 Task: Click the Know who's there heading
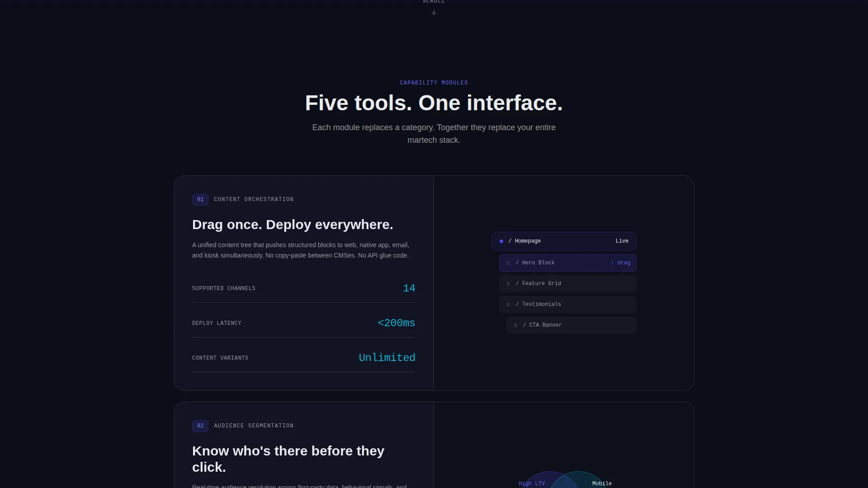[x=288, y=459]
